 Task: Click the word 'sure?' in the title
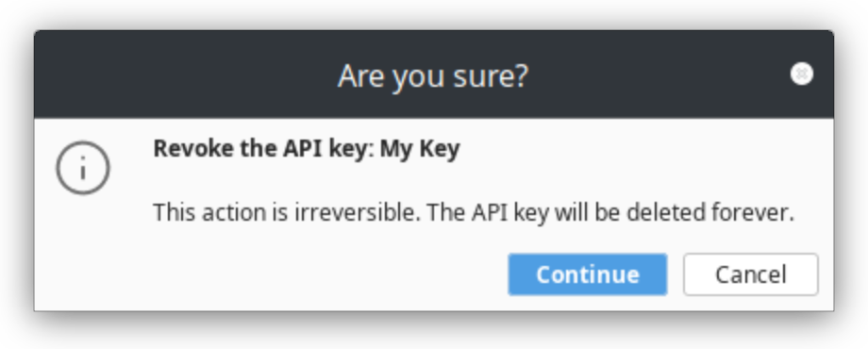491,75
